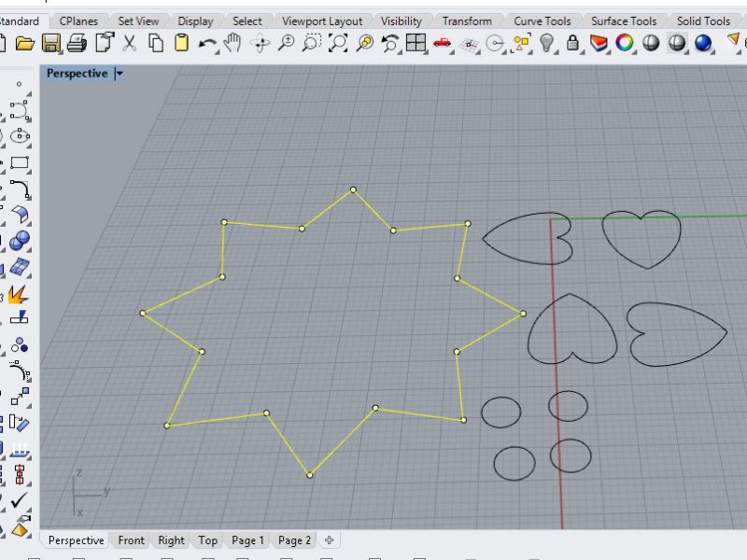The image size is (747, 560).
Task: Switch to the Front viewport tab
Action: click(x=131, y=540)
